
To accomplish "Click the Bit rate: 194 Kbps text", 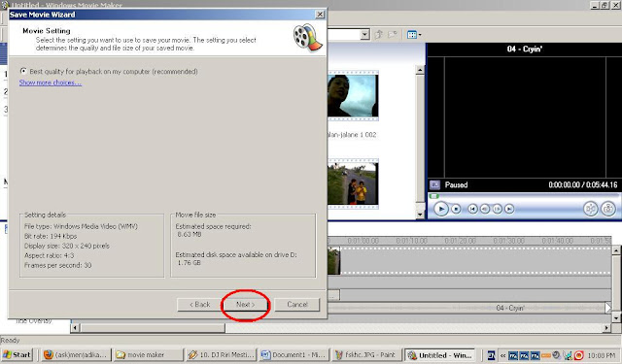I will (51, 236).
